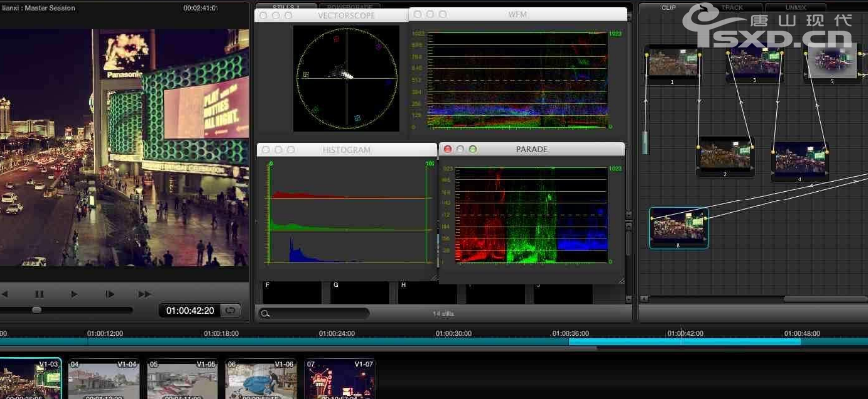The image size is (868, 399).
Task: Fast forward with the double-arrow button
Action: (145, 294)
